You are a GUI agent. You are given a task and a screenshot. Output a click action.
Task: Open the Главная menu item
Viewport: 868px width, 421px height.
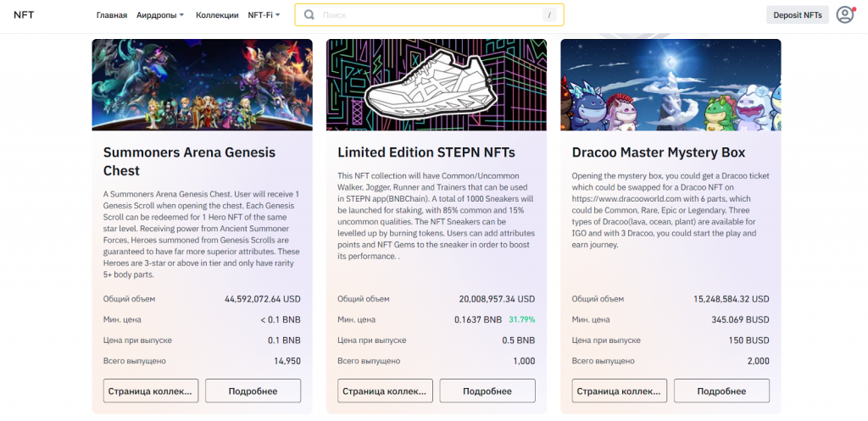point(112,15)
